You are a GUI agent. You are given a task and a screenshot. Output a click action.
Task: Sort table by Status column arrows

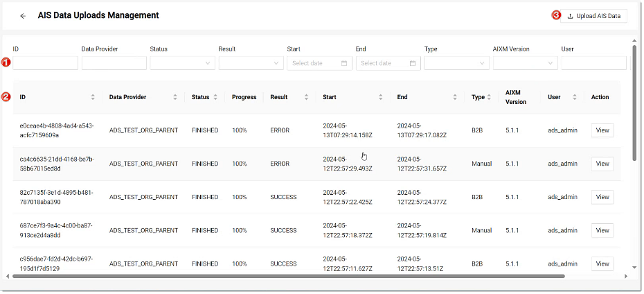click(x=215, y=98)
